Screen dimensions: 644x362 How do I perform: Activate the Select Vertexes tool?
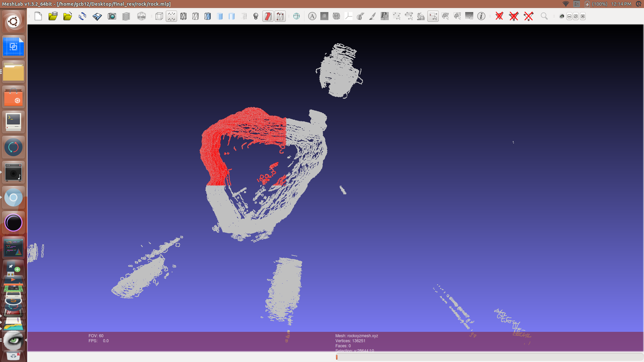tap(433, 16)
